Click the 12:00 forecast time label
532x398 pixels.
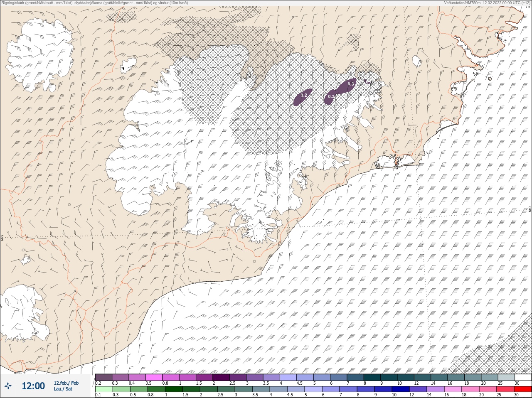[33, 386]
